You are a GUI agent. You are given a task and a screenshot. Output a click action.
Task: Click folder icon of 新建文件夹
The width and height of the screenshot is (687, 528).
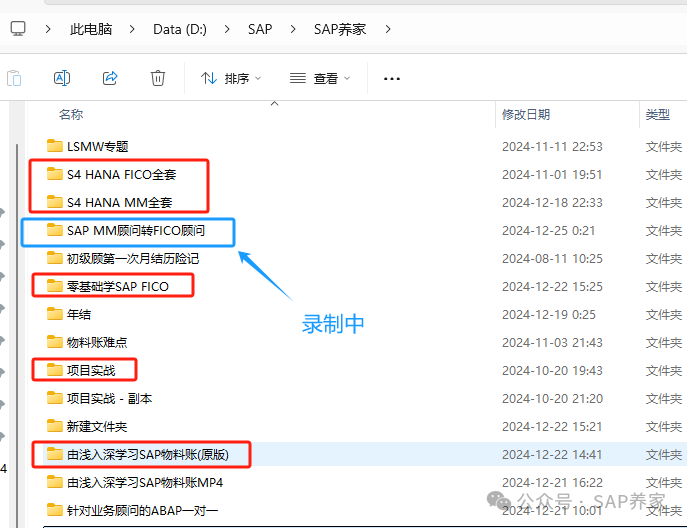click(55, 426)
